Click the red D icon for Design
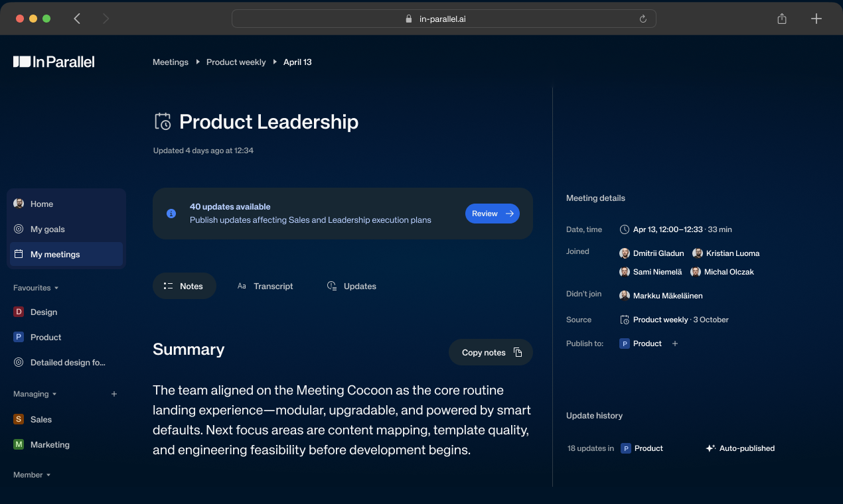843x504 pixels. click(19, 312)
